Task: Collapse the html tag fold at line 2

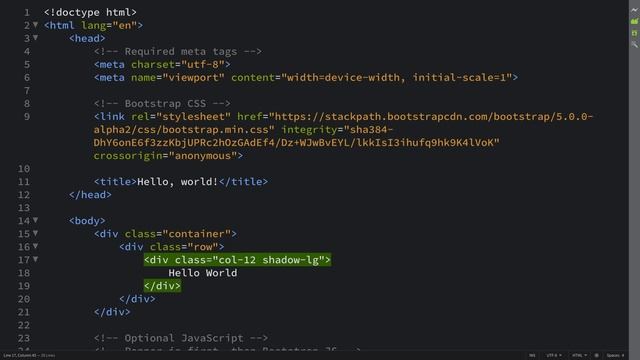Action: pyautogui.click(x=36, y=25)
